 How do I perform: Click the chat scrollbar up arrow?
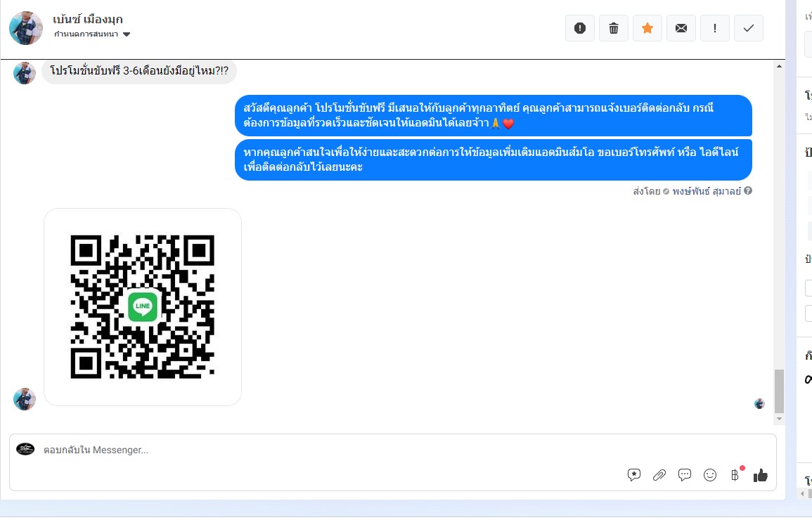[779, 66]
